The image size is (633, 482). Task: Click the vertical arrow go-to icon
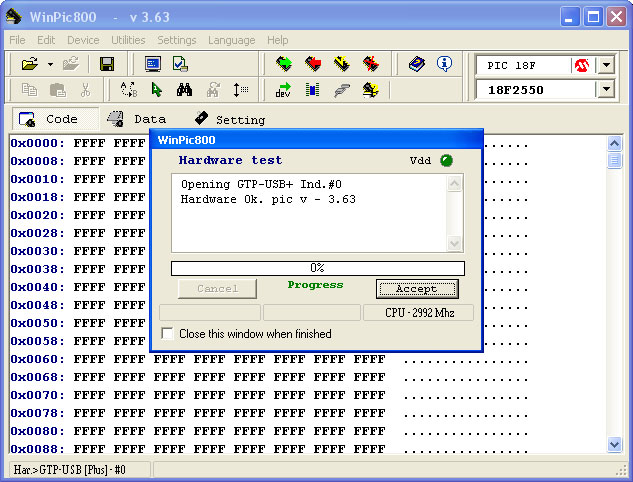[241, 90]
